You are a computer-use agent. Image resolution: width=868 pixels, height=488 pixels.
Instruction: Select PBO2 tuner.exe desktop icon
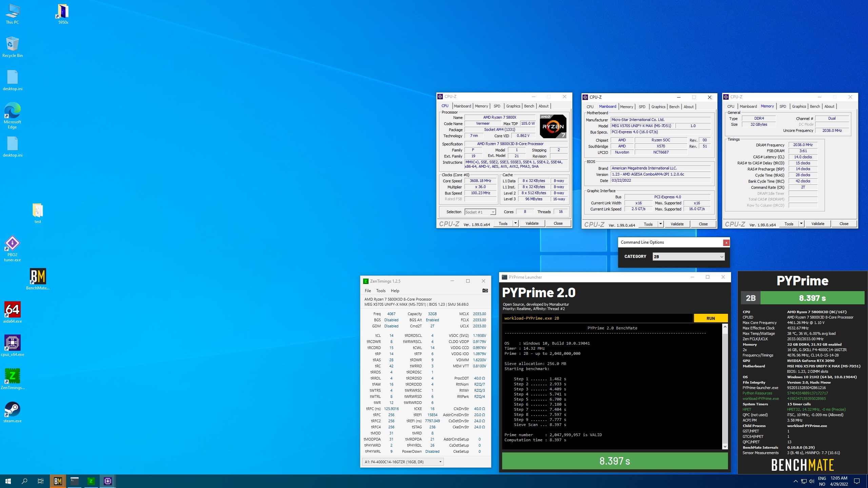[x=12, y=249]
